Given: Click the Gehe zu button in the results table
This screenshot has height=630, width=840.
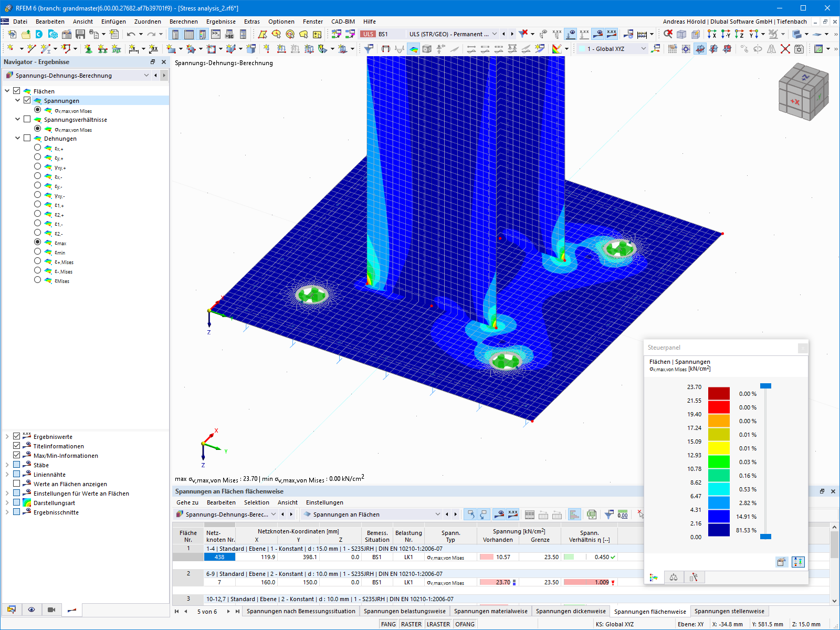Looking at the screenshot, I should tap(187, 502).
